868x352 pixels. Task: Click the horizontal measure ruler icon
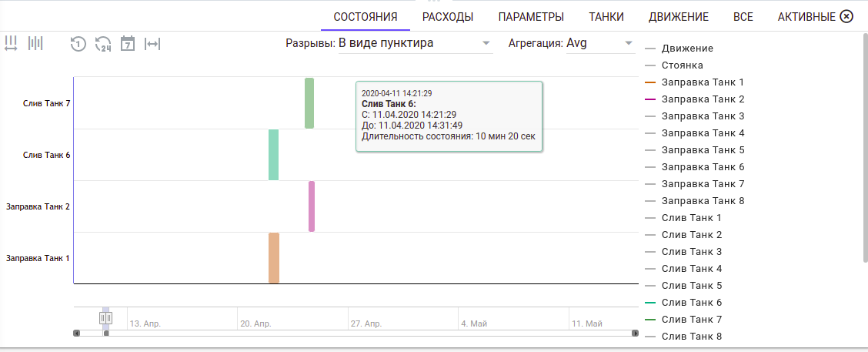click(x=11, y=43)
